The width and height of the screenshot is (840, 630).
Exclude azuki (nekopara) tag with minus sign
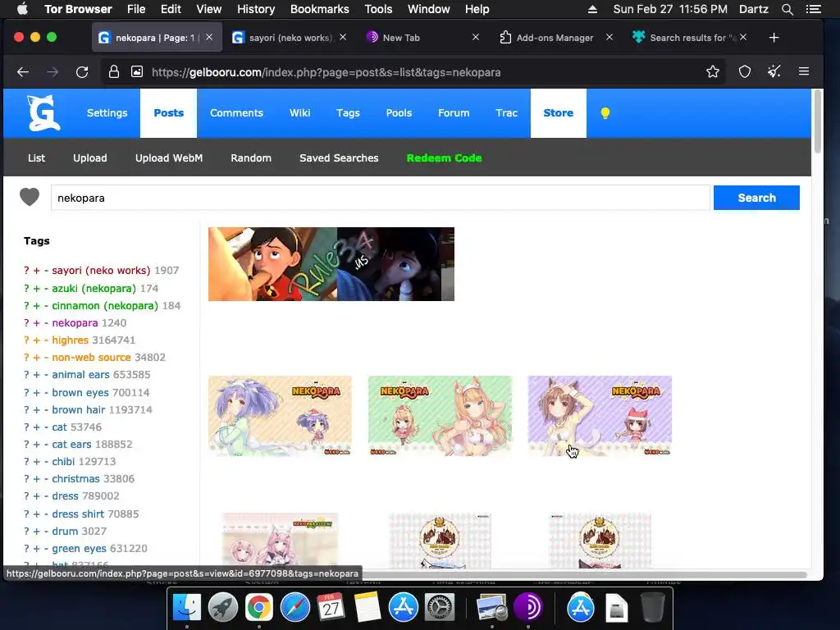(47, 288)
